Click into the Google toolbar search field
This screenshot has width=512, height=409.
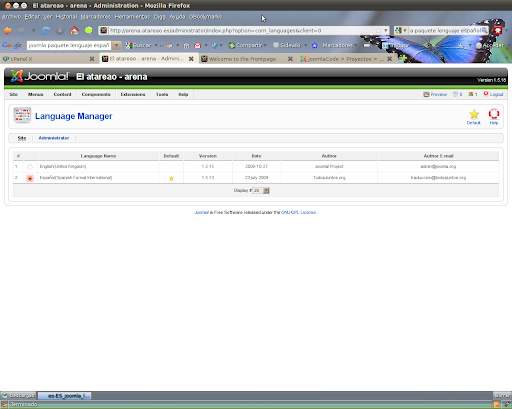[x=69, y=45]
